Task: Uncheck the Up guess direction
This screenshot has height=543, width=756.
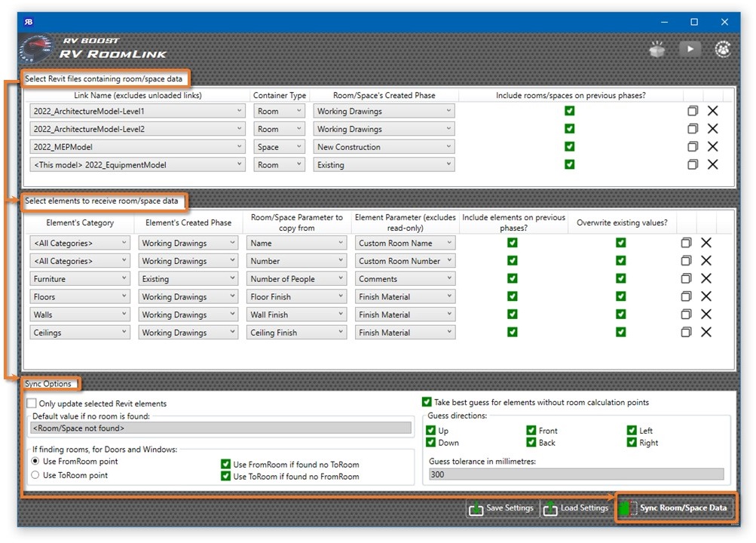Action: coord(431,430)
